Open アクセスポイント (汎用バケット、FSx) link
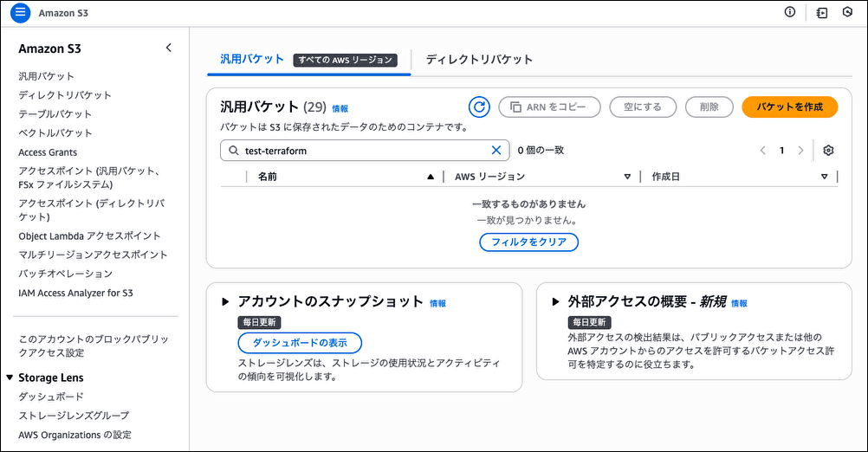This screenshot has width=868, height=452. click(89, 178)
